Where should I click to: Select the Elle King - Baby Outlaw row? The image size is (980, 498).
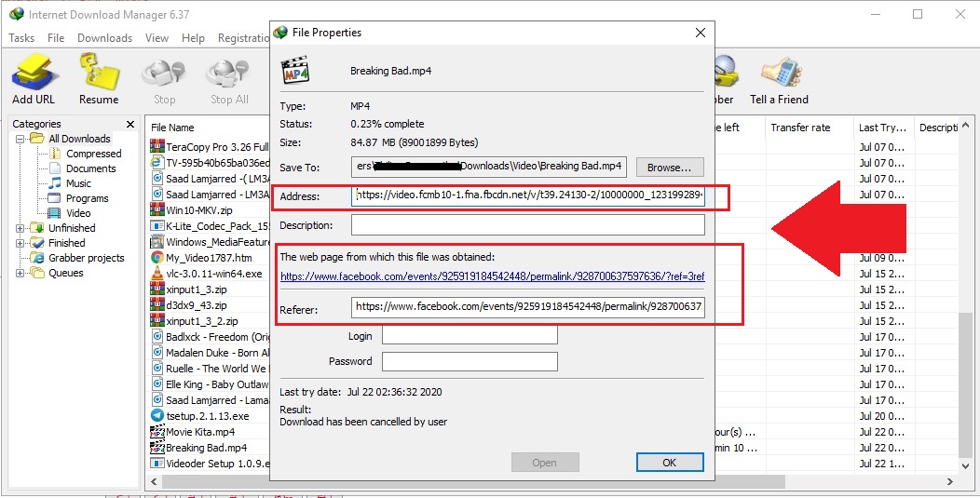click(x=210, y=384)
